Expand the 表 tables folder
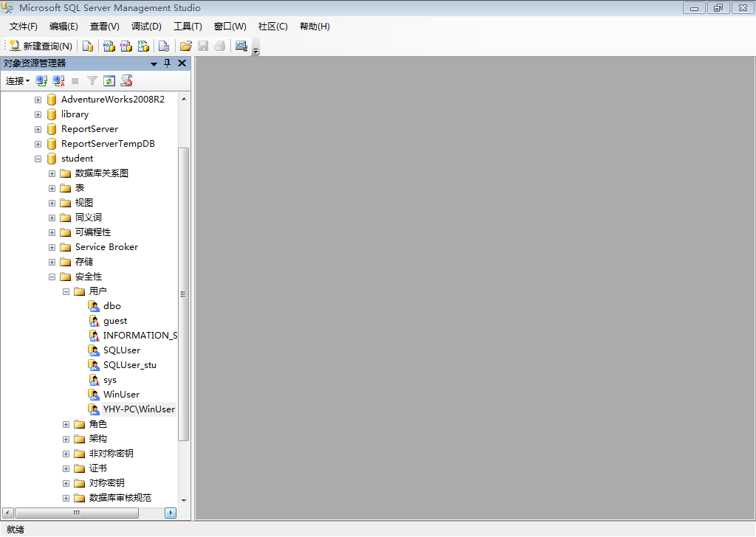The width and height of the screenshot is (756, 537). point(52,188)
